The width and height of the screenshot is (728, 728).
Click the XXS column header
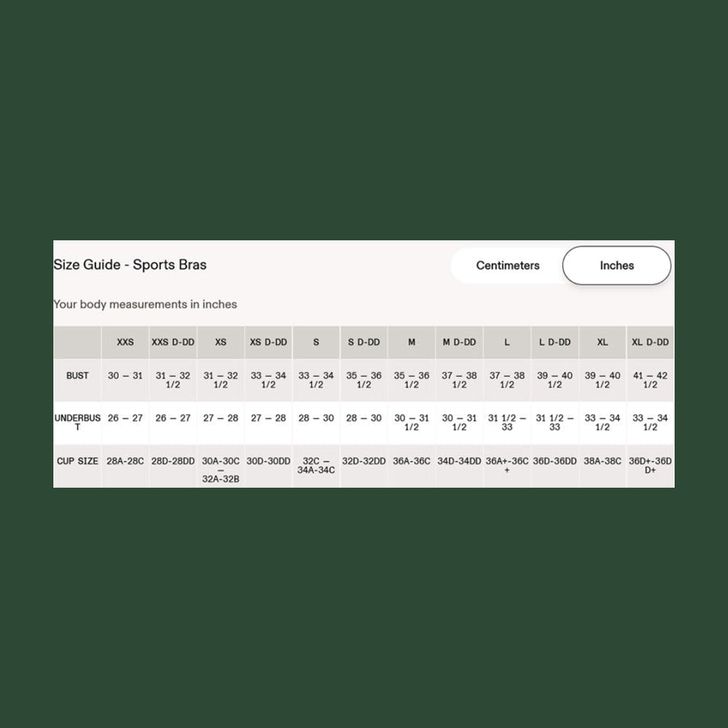[125, 342]
